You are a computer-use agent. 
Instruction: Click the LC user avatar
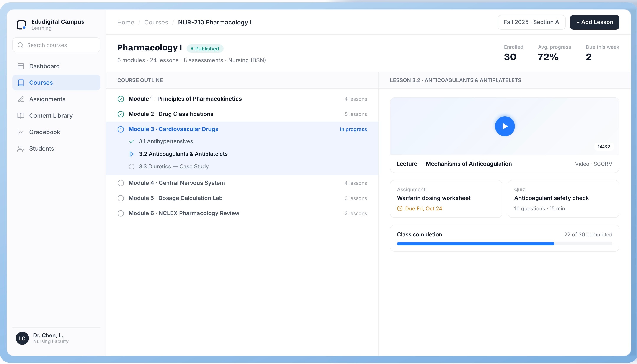coord(22,338)
